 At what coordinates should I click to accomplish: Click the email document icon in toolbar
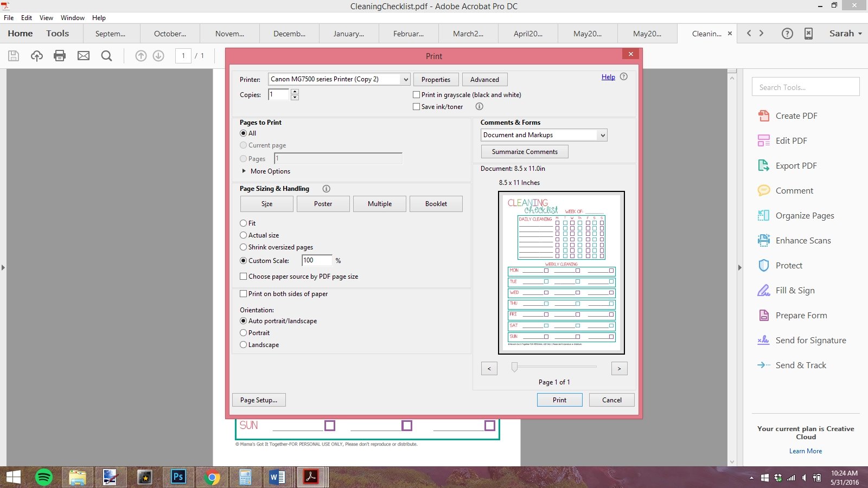tap(83, 55)
